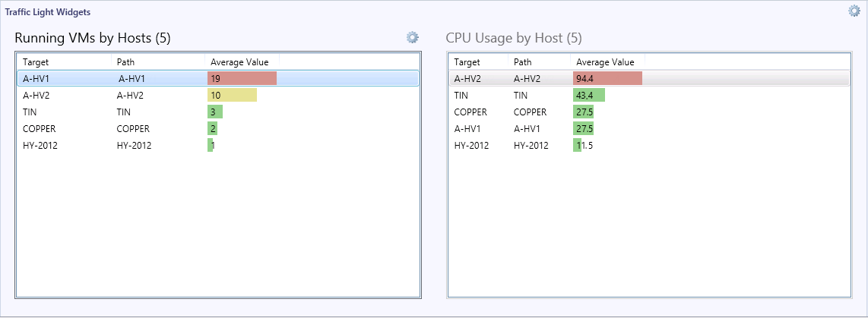This screenshot has width=868, height=318.
Task: Select TIN row in Running VMs list
Action: (x=217, y=112)
